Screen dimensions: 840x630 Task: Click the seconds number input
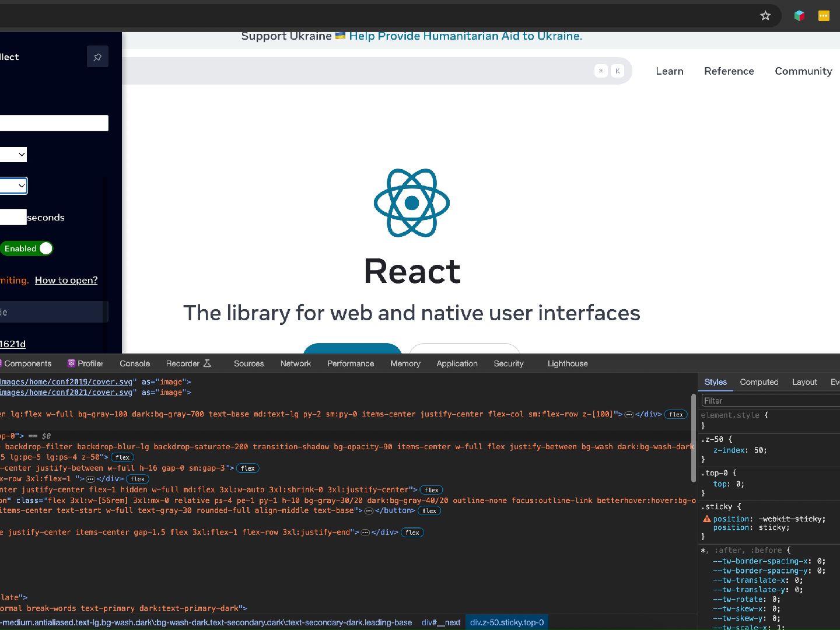(x=13, y=217)
